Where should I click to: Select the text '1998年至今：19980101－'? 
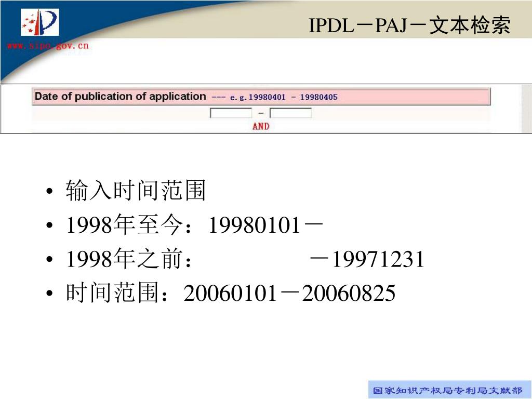pos(194,224)
